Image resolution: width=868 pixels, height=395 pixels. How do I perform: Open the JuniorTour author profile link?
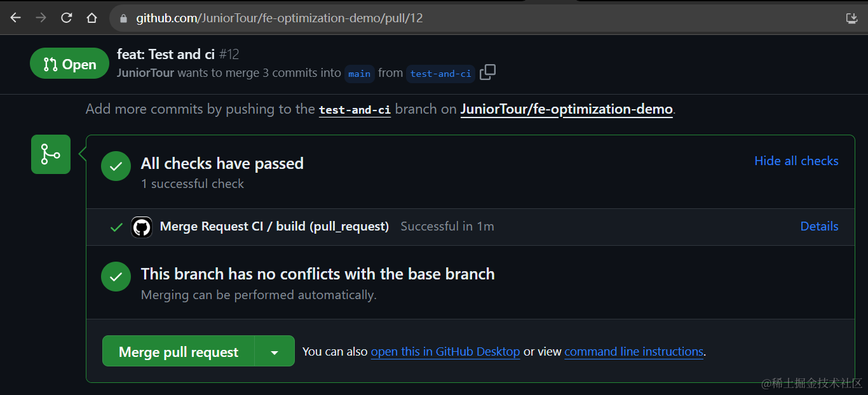(x=146, y=73)
